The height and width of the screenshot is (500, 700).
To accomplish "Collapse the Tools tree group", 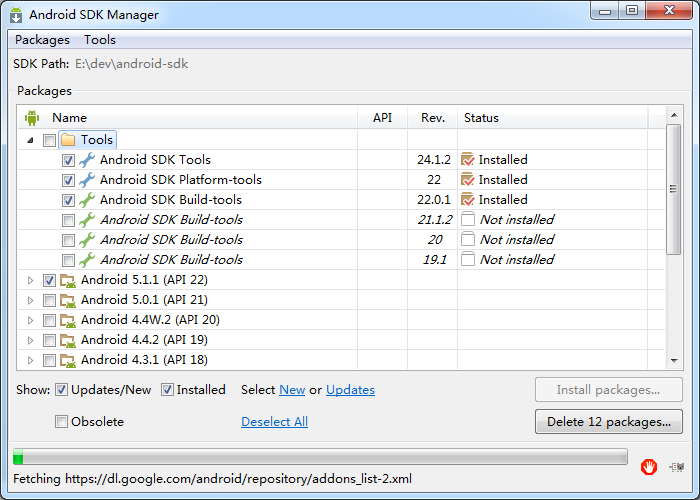I will (x=30, y=140).
